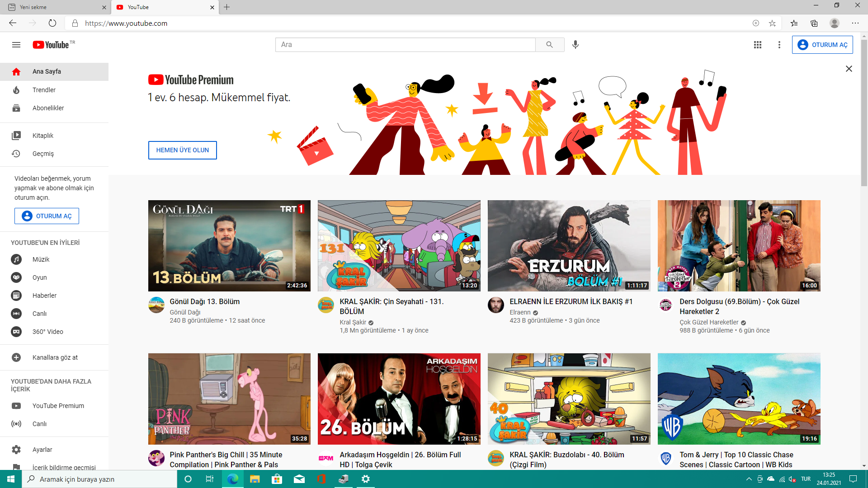Click the top-right OTURUM AÇ button
Viewport: 868px width, 488px height.
[822, 45]
